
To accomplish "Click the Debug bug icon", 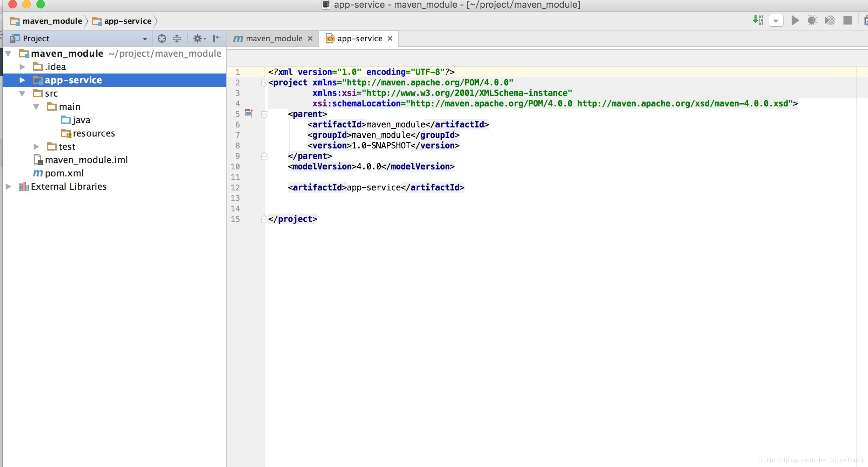I will (812, 20).
